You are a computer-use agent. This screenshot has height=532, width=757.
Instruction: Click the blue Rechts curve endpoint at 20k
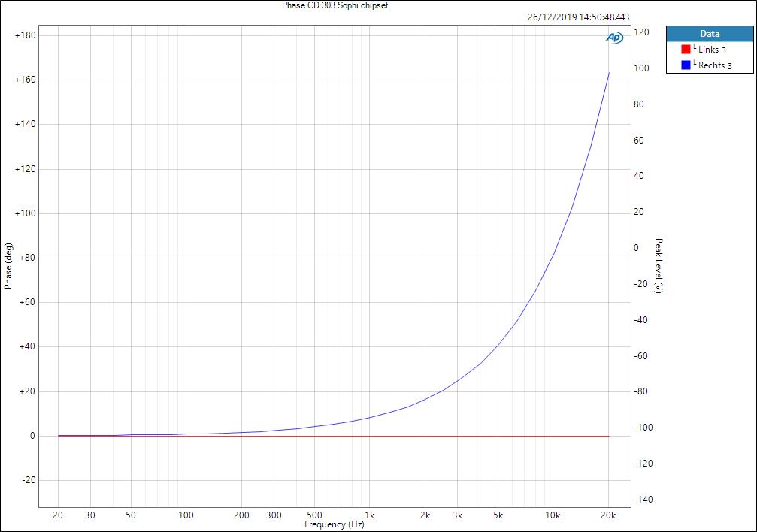609,73
